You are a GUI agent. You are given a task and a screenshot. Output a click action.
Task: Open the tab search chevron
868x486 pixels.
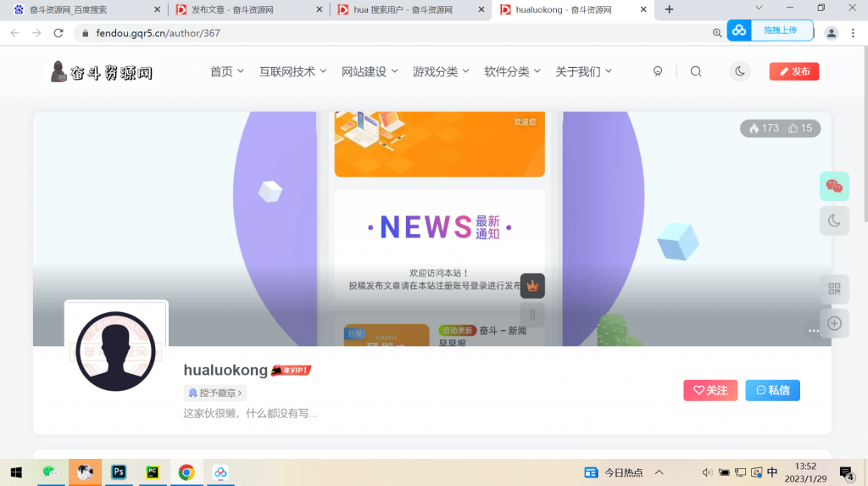759,8
